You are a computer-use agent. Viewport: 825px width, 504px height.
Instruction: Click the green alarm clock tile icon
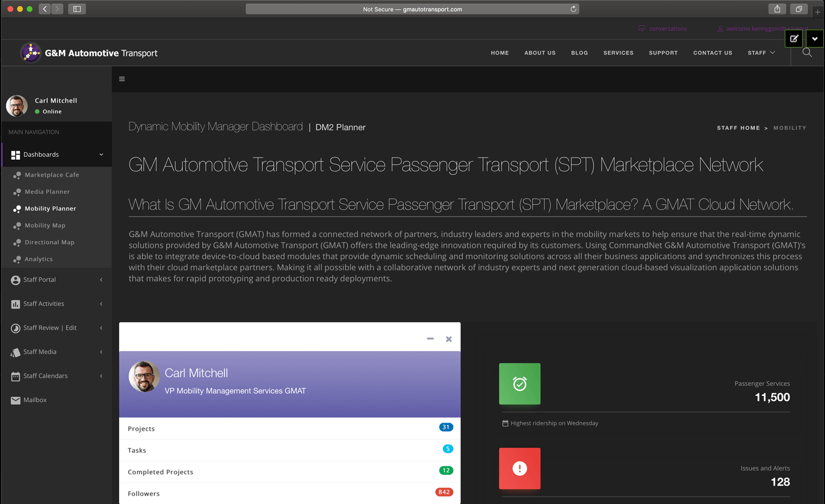point(520,384)
